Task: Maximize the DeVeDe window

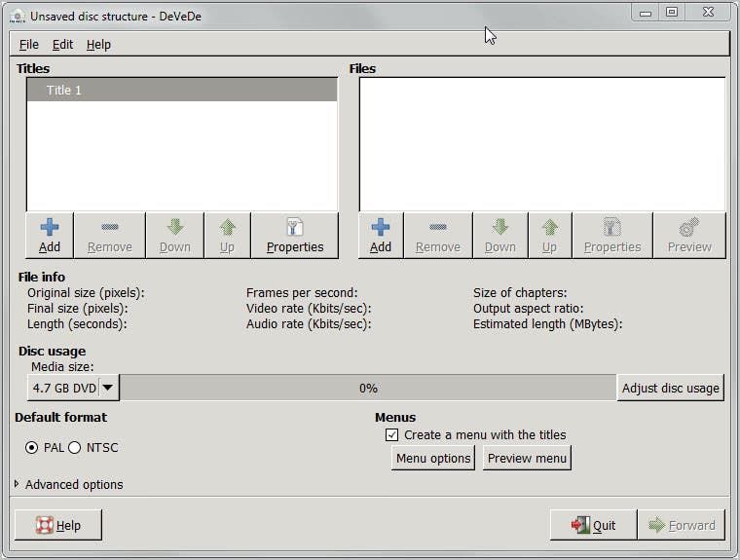Action: click(672, 13)
